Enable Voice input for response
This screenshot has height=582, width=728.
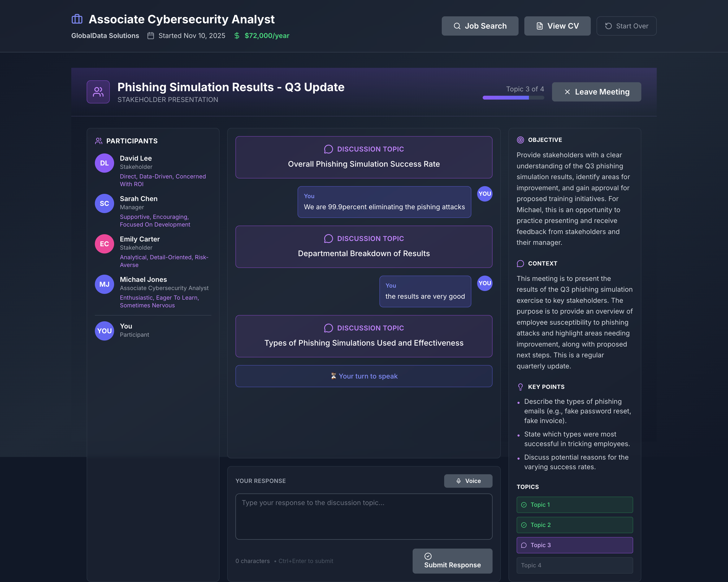(468, 481)
